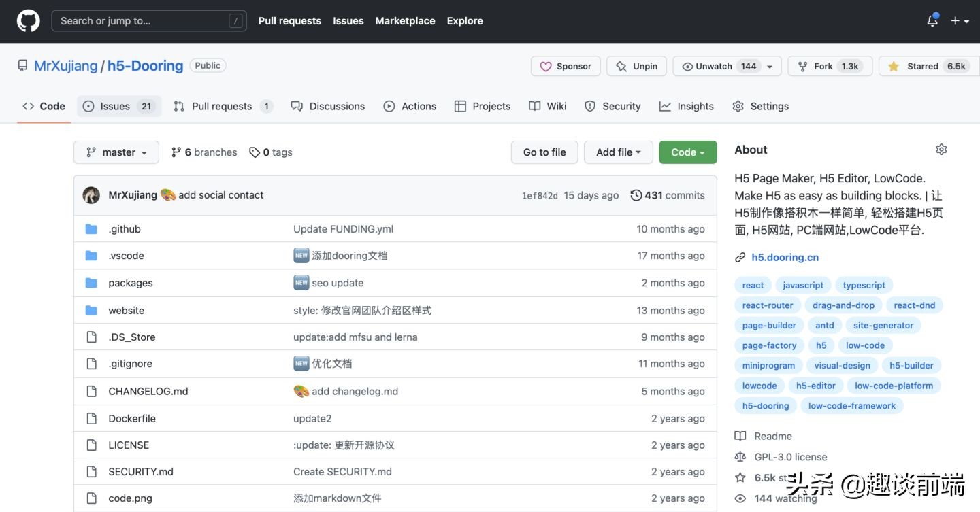The width and height of the screenshot is (980, 512).
Task: Click MrXujiang's avatar in the commit row
Action: 91,195
